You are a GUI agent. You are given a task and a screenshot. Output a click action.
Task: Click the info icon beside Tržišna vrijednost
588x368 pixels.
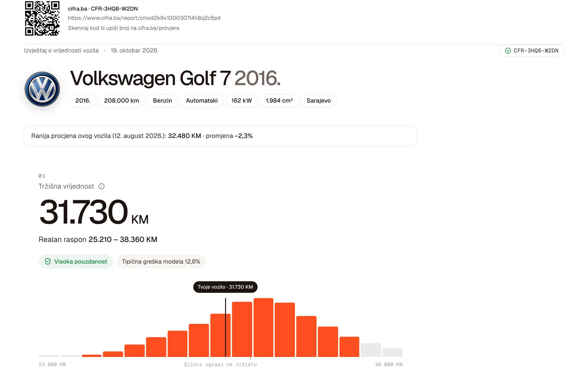101,187
